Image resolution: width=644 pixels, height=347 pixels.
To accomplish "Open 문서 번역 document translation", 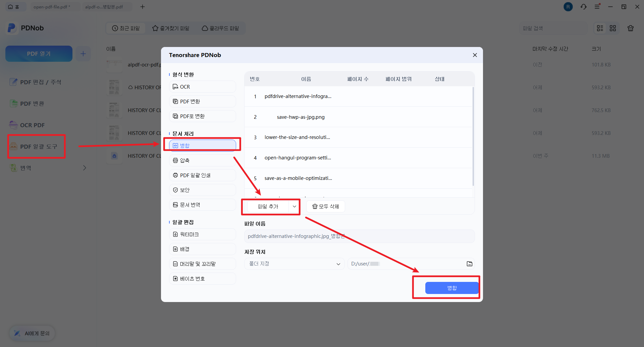I will coord(203,205).
